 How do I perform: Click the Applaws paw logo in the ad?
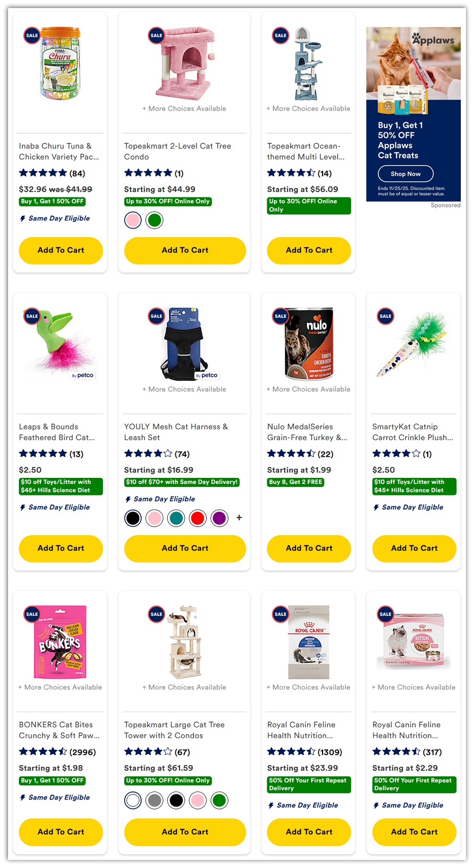click(x=417, y=38)
